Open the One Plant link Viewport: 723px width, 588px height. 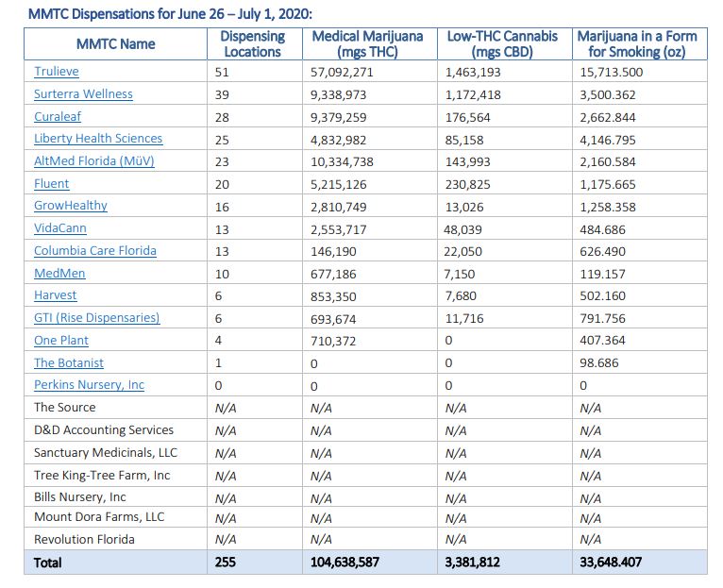(x=60, y=341)
